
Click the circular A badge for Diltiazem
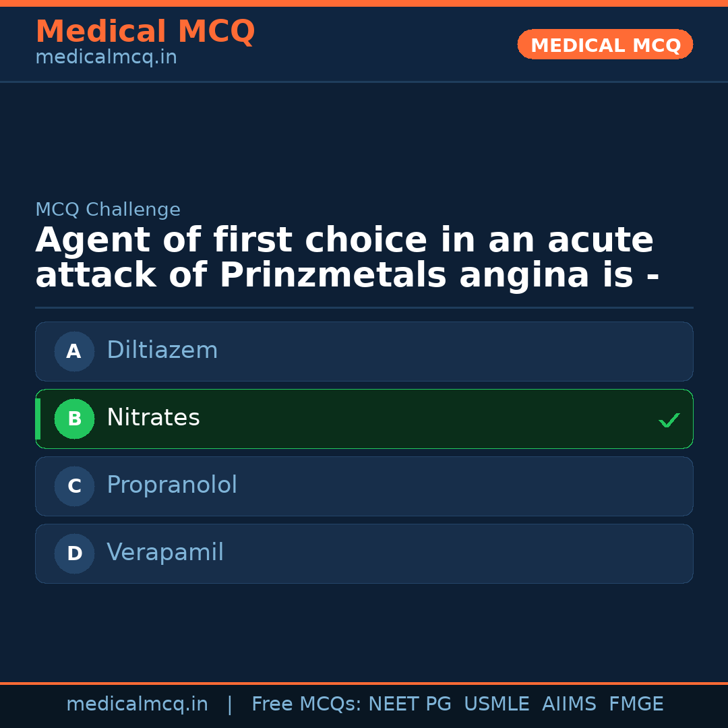[x=74, y=351]
